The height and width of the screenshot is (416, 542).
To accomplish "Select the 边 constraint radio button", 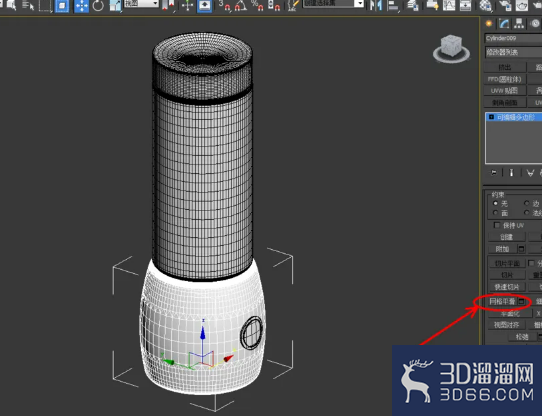I will click(526, 203).
